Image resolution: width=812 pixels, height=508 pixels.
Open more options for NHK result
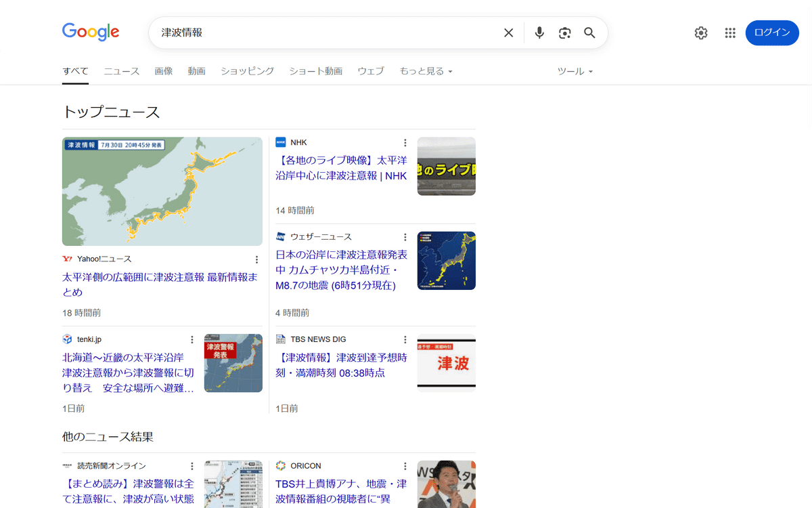pyautogui.click(x=405, y=143)
